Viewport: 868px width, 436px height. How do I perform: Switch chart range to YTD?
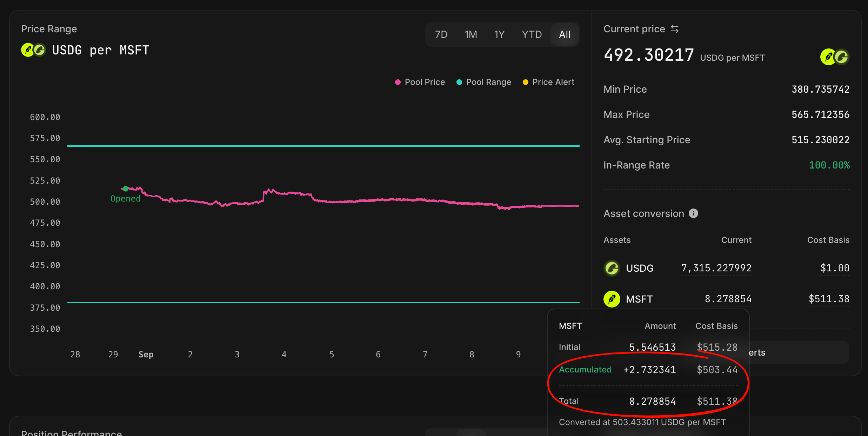coord(532,34)
